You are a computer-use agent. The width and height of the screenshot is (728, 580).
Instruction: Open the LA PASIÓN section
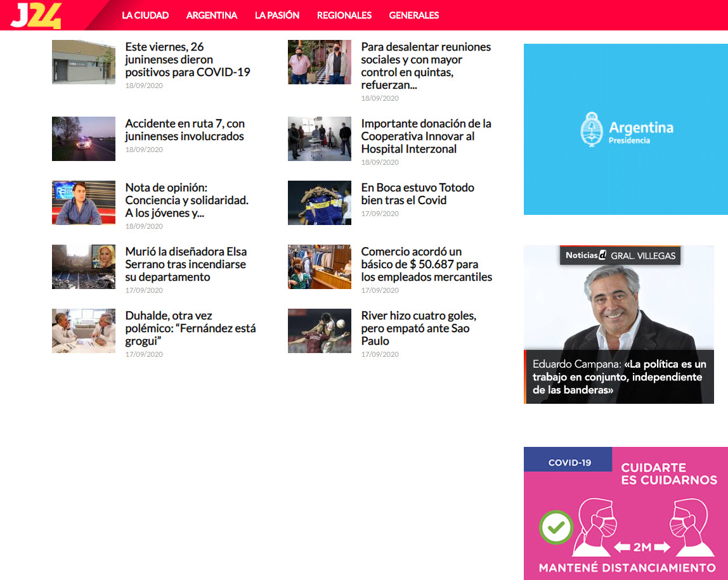(x=277, y=15)
